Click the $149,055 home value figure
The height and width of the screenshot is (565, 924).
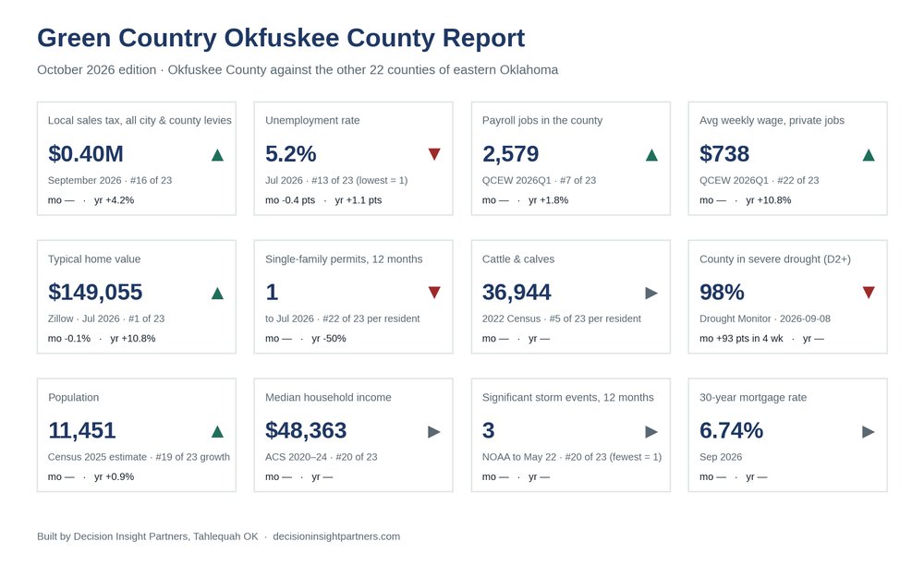point(95,292)
